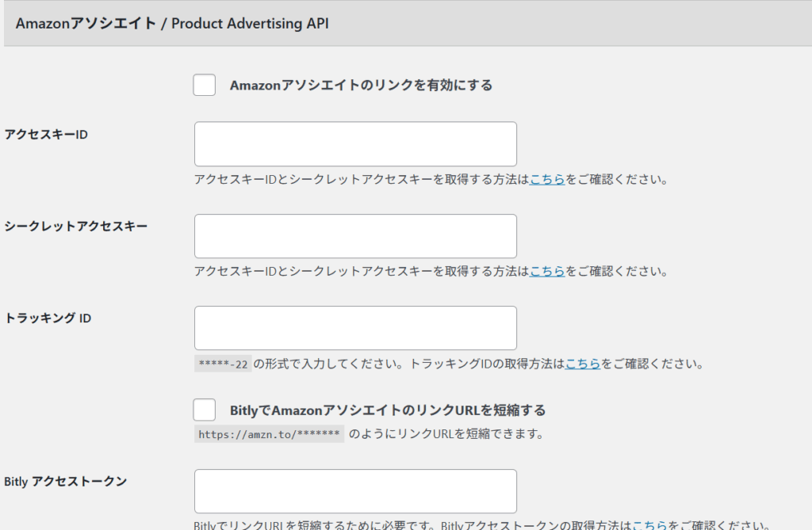Focus the トラッキング ID input field
Viewport: 812px width, 530px height.
coord(355,327)
